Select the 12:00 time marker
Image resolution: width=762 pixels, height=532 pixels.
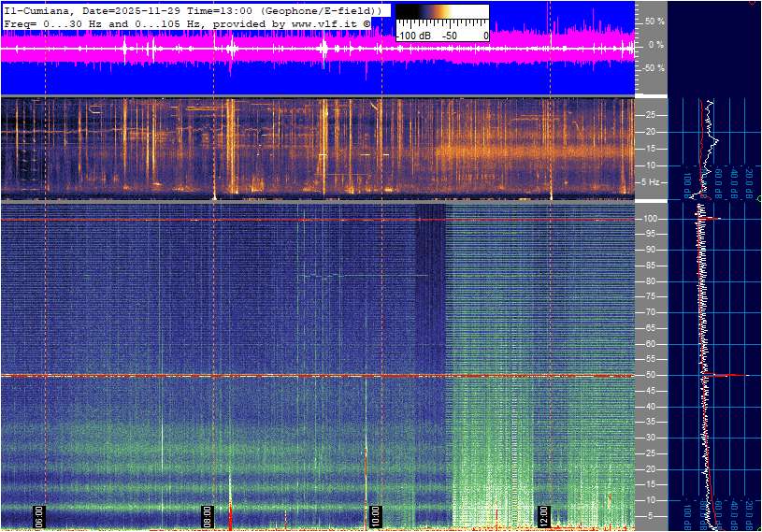543,514
